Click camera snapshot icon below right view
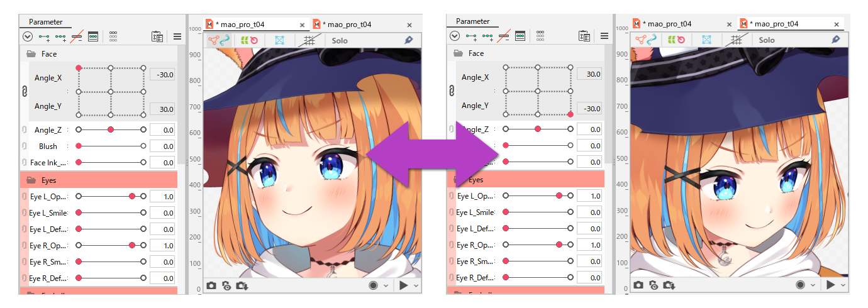The image size is (868, 308). coord(638,285)
